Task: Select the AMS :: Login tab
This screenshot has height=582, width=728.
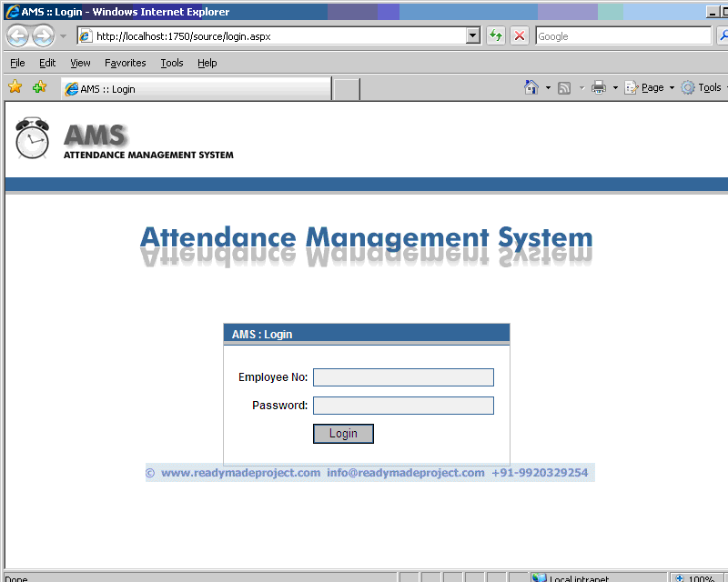Action: [x=197, y=88]
